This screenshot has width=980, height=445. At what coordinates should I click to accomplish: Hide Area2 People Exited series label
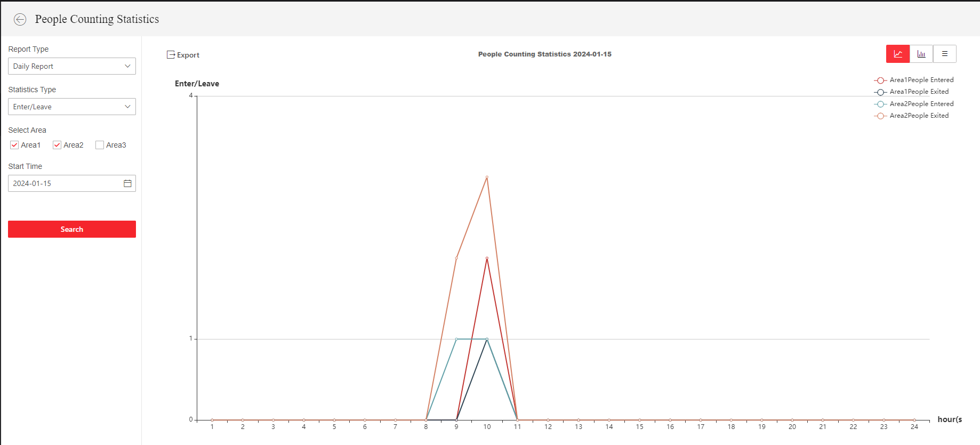919,116
